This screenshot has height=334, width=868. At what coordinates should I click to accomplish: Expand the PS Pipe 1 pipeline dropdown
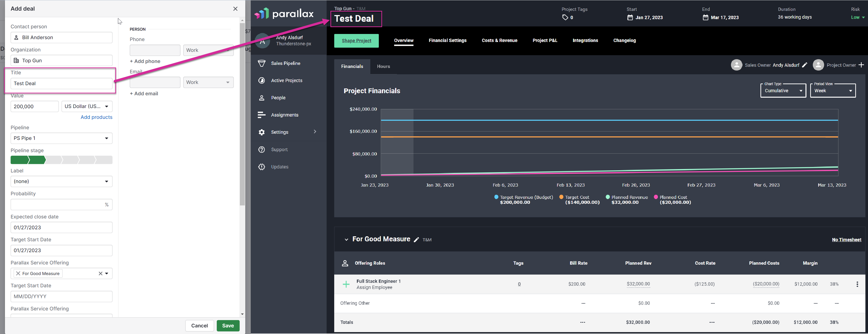[x=61, y=138]
